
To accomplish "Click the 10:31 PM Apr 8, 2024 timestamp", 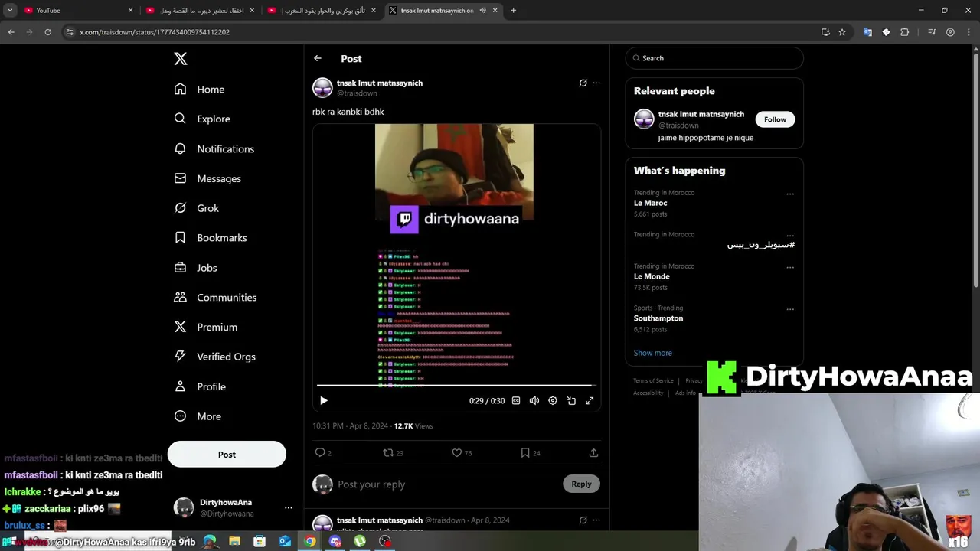I will [x=350, y=425].
